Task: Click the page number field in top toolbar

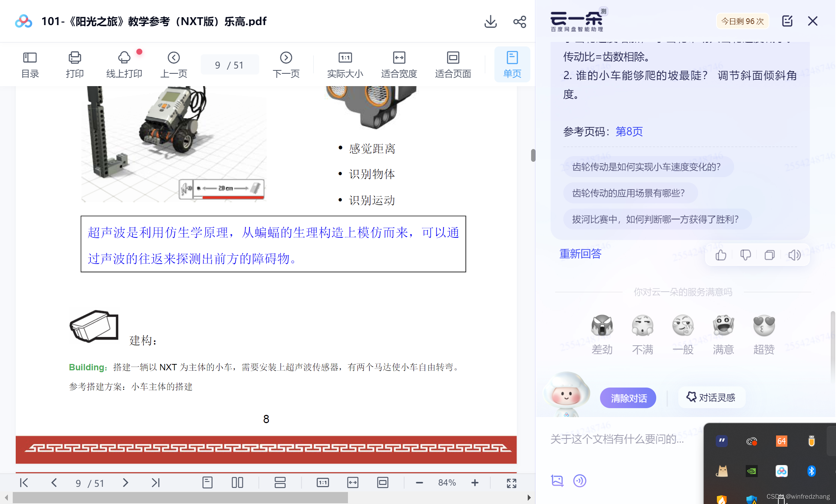Action: [x=230, y=65]
